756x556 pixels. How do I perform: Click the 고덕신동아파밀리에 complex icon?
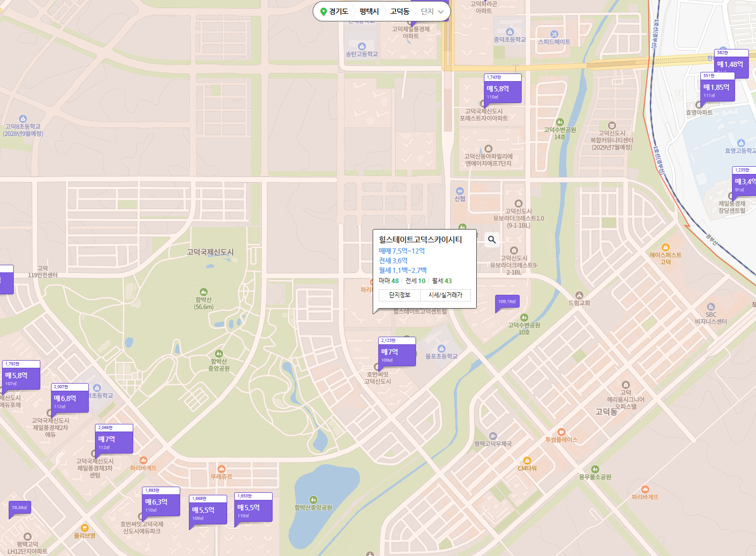(489, 149)
